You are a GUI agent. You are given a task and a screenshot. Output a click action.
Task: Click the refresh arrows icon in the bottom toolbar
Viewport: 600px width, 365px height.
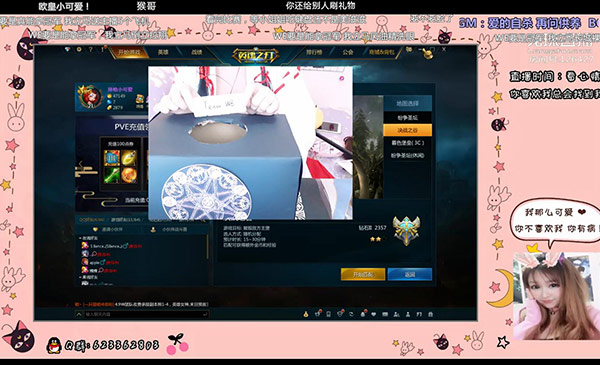[x=351, y=314]
